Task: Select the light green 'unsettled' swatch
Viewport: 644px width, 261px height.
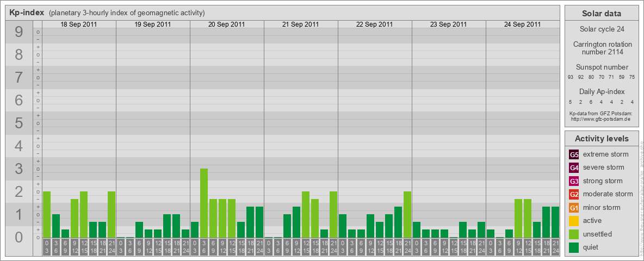Action: 574,234
